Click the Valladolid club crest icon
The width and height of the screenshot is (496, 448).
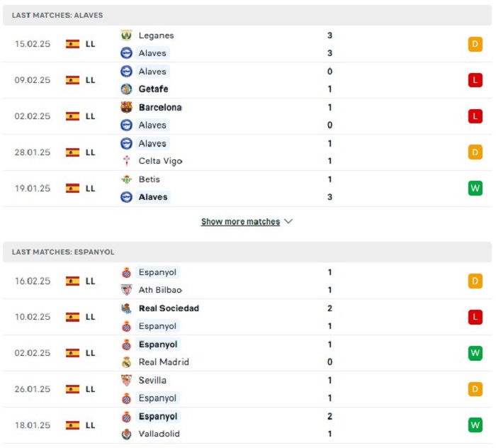[x=126, y=434]
